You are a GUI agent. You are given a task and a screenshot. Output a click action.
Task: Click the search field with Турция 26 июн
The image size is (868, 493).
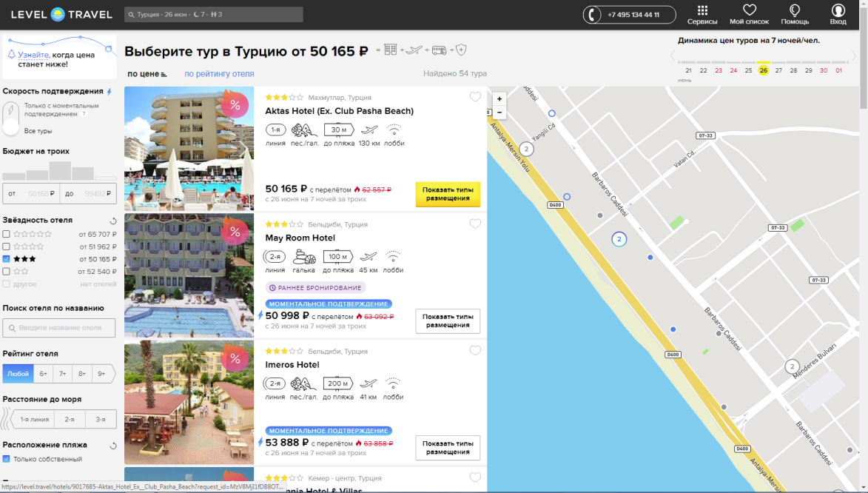coord(214,14)
